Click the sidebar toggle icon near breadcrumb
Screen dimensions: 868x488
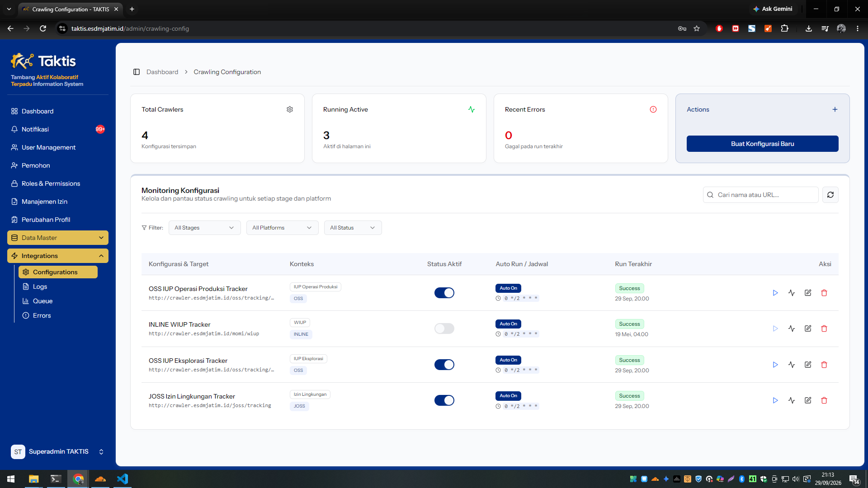[137, 72]
